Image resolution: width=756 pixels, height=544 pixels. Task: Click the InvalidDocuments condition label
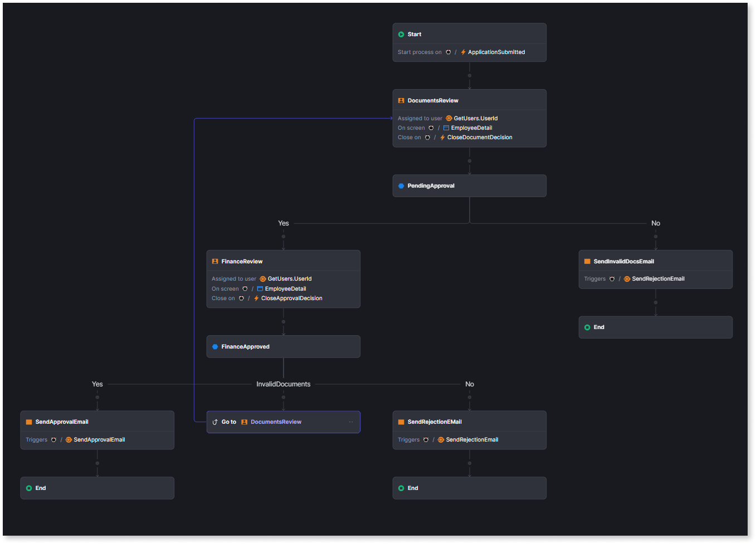click(x=283, y=384)
